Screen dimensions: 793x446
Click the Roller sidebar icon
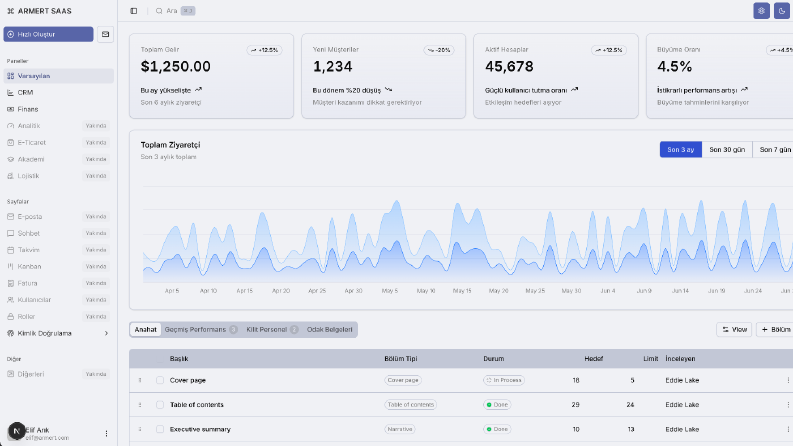pyautogui.click(x=11, y=317)
